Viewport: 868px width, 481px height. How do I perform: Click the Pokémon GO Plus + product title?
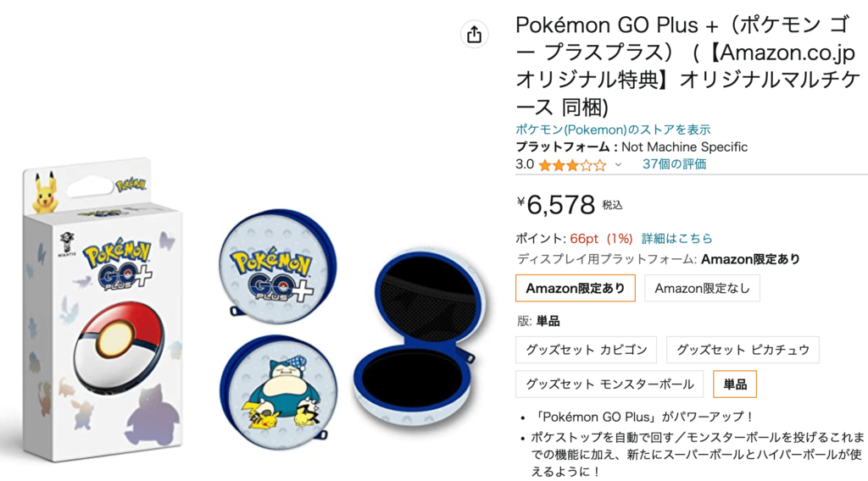[x=687, y=66]
